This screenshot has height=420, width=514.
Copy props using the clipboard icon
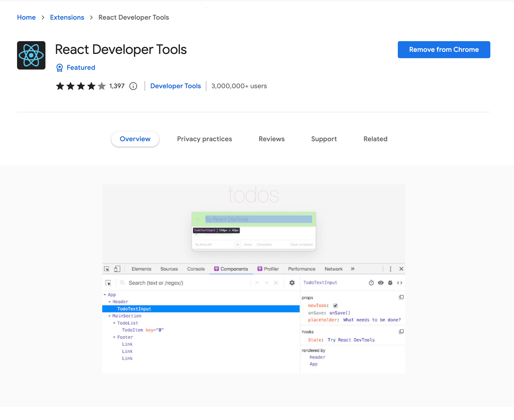click(401, 297)
